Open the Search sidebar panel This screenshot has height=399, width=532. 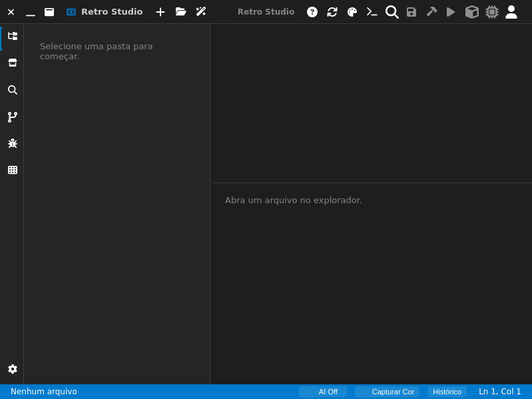[13, 90]
